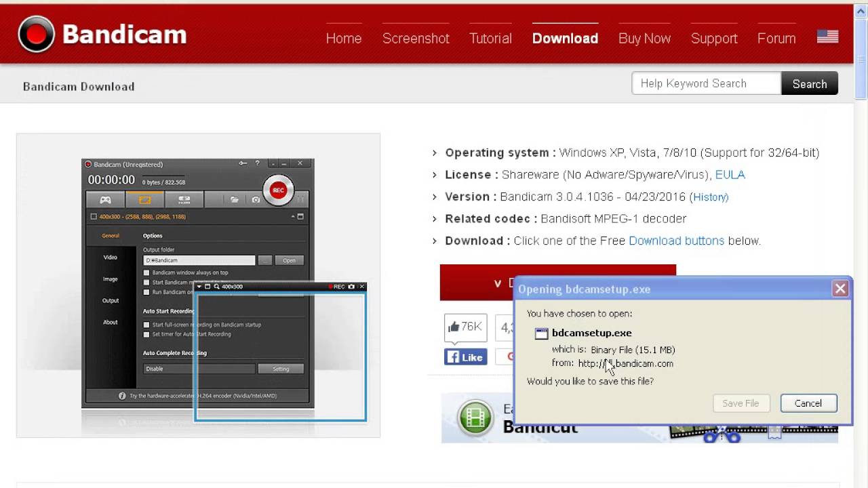This screenshot has height=488, width=868.
Task: Click the gamepad mode icon in the product screenshot
Action: 105,200
